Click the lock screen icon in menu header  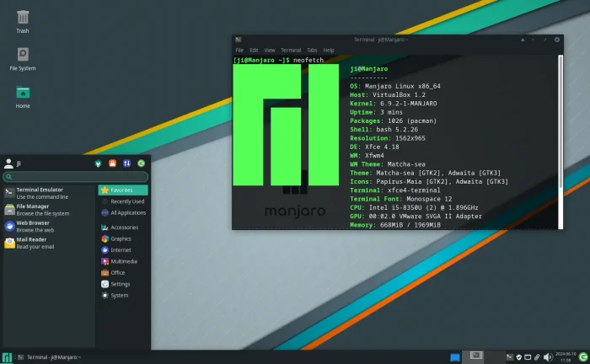tap(113, 163)
